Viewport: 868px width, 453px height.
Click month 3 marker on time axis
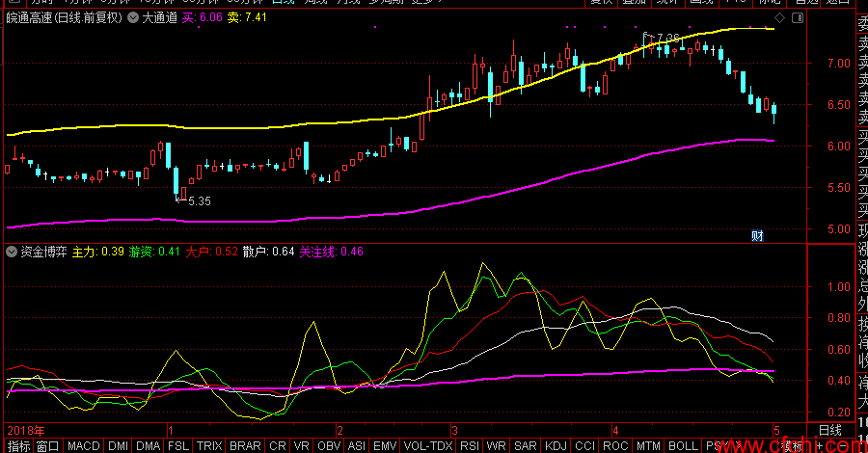point(454,430)
